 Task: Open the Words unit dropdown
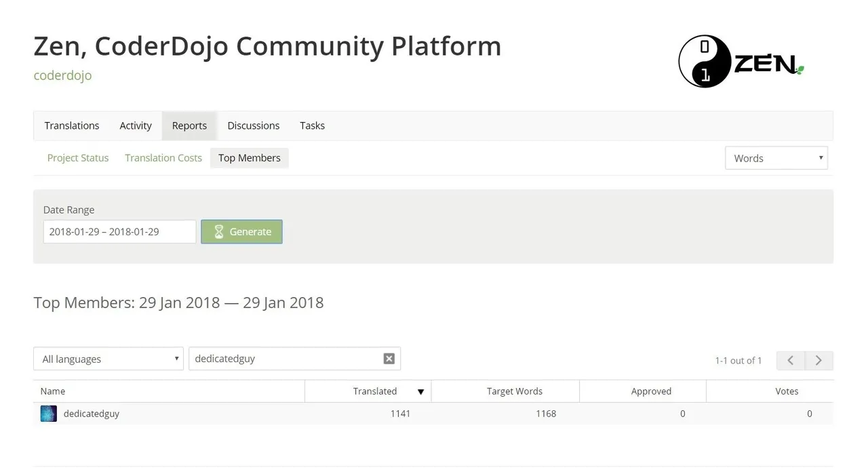(x=776, y=158)
